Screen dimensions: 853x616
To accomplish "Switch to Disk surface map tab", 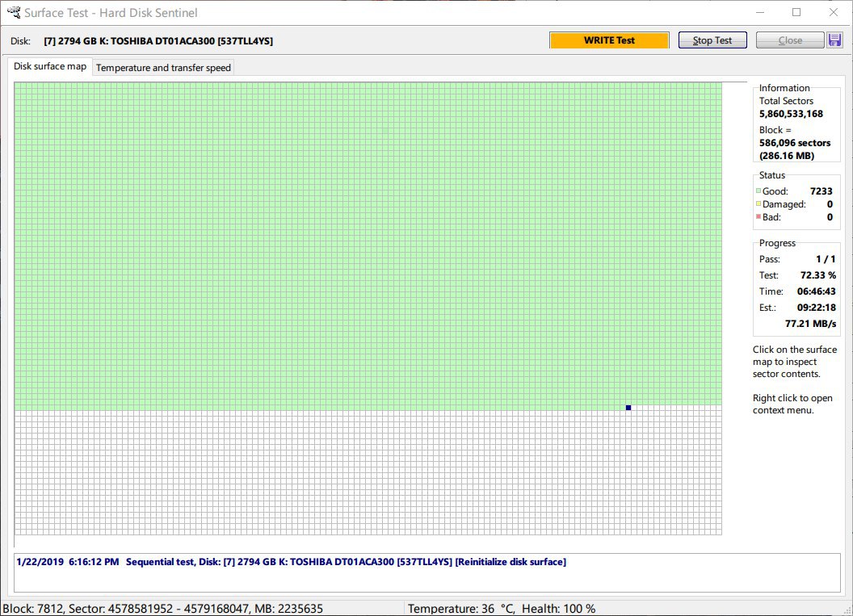I will pyautogui.click(x=50, y=67).
